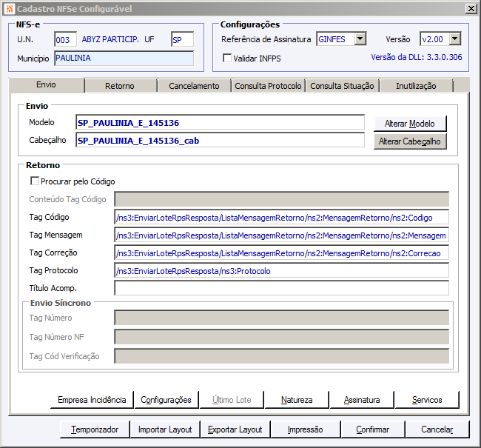481x448 pixels.
Task: Open the Cancelamento tab
Action: (194, 86)
